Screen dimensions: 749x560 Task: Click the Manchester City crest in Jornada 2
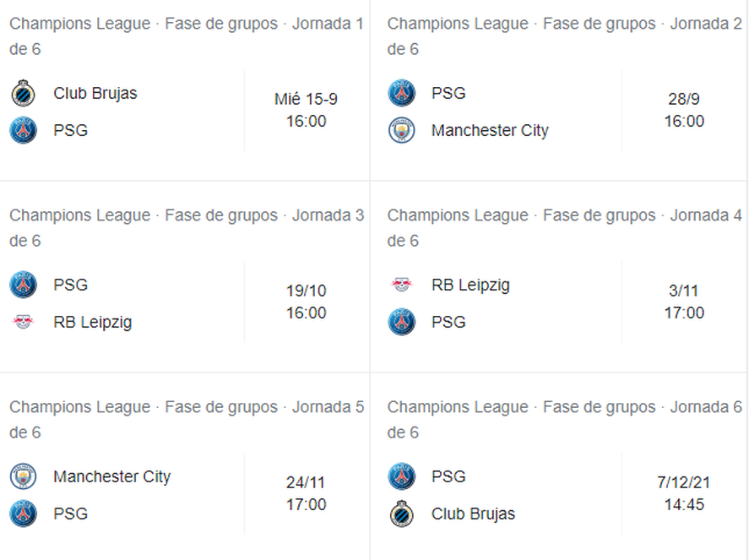(x=402, y=131)
